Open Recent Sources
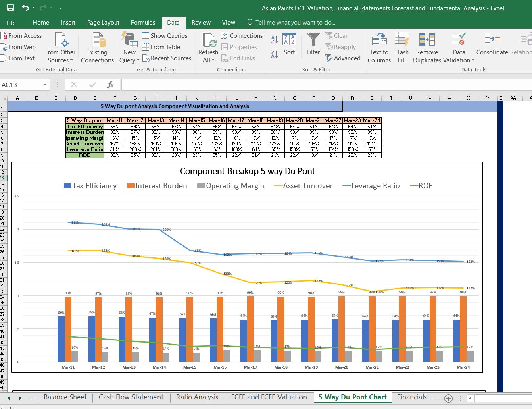Viewport: 532px width, 409px height. [167, 58]
